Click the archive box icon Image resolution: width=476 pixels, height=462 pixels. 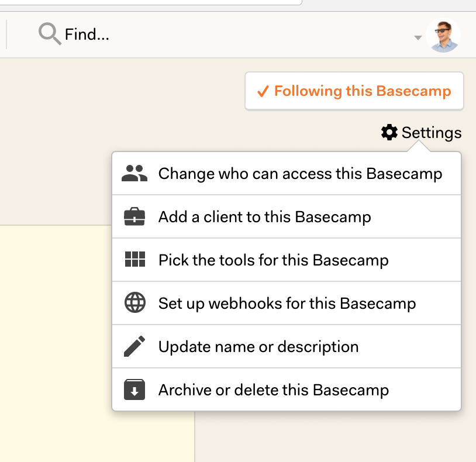point(134,389)
